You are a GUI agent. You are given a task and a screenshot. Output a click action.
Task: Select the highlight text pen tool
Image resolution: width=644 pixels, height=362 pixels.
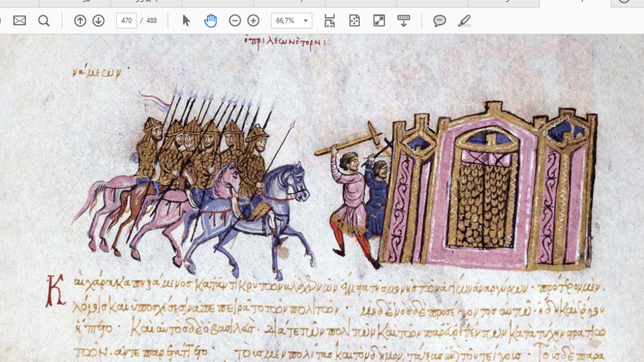pyautogui.click(x=464, y=21)
